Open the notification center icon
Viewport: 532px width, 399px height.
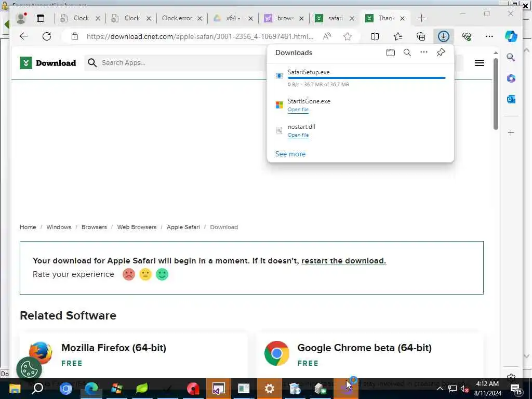[516, 389]
